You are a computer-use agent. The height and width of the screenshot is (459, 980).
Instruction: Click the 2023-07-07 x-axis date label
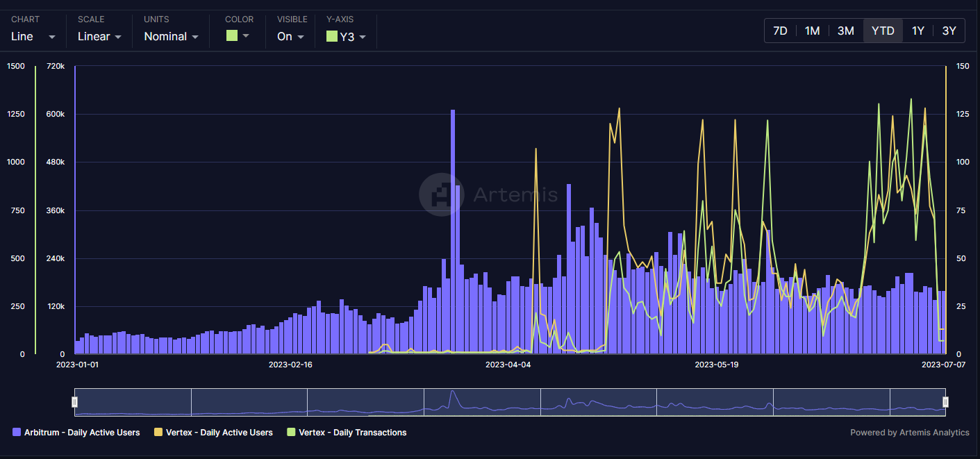943,365
